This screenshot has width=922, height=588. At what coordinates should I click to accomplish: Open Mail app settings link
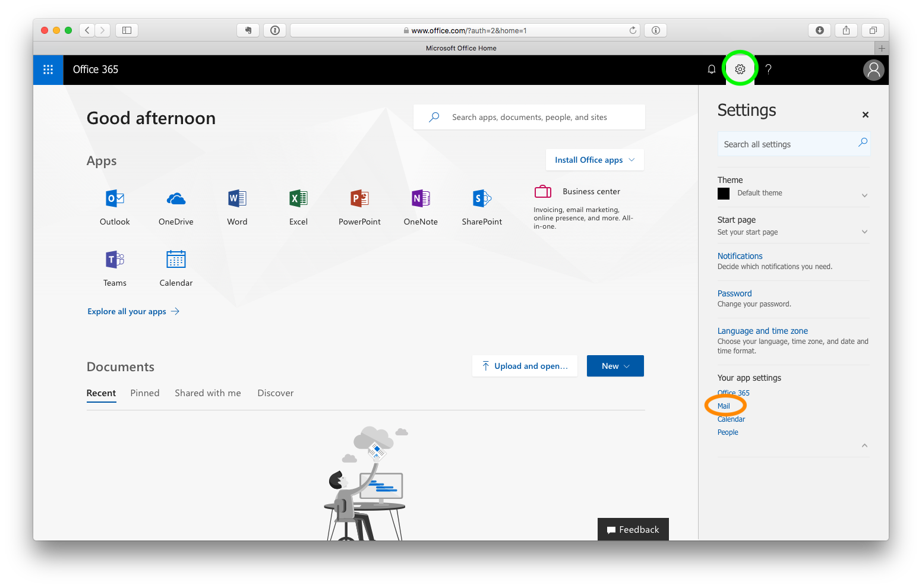click(724, 406)
